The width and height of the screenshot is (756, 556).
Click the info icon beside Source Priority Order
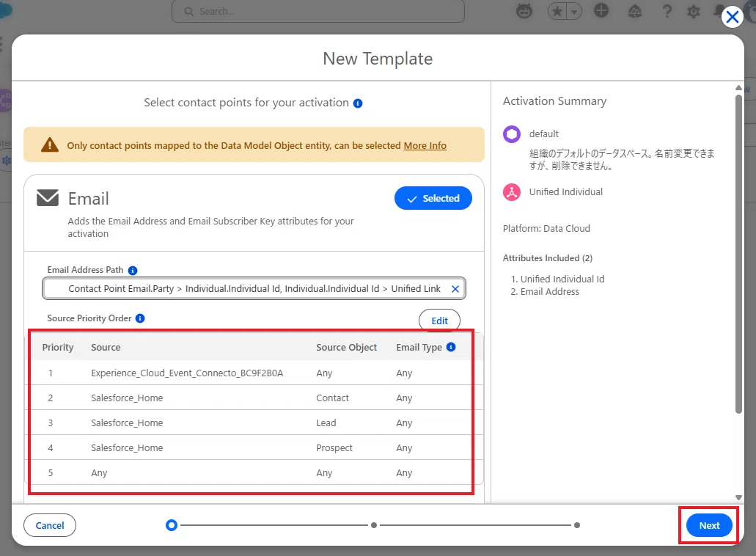(x=140, y=318)
